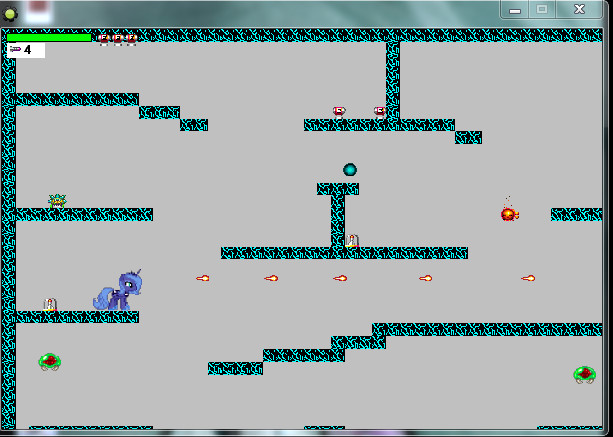
Task: Click the third HUD energy tank indicator
Action: coord(131,39)
